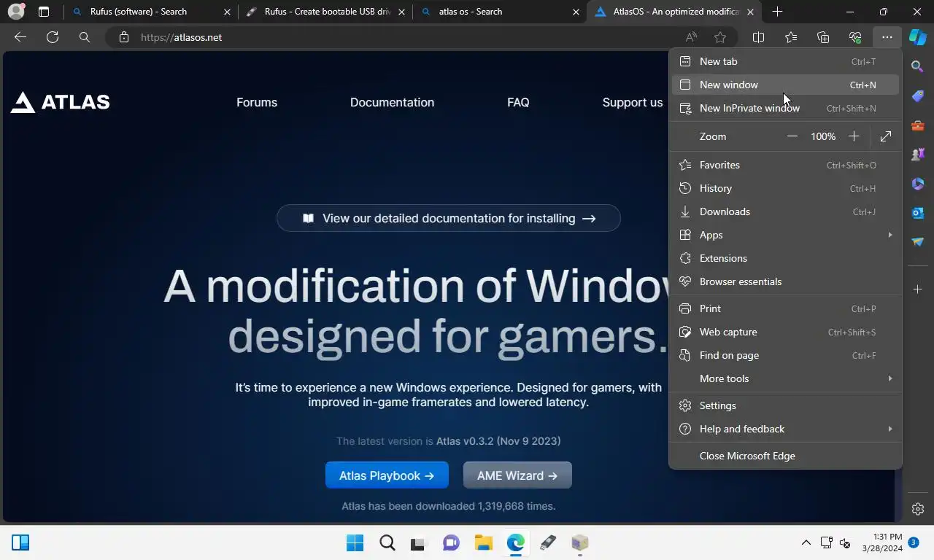View detailed documentation for installing
The image size is (934, 560).
(449, 218)
